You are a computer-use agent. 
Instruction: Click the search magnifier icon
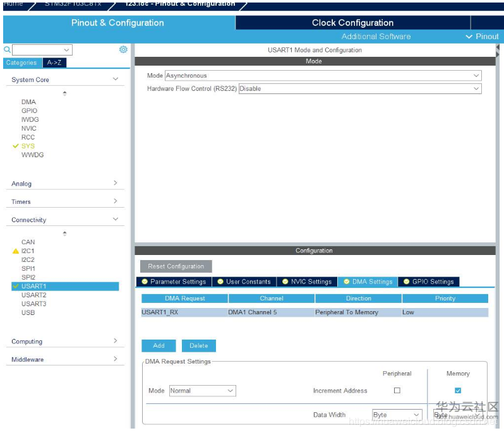click(x=7, y=49)
